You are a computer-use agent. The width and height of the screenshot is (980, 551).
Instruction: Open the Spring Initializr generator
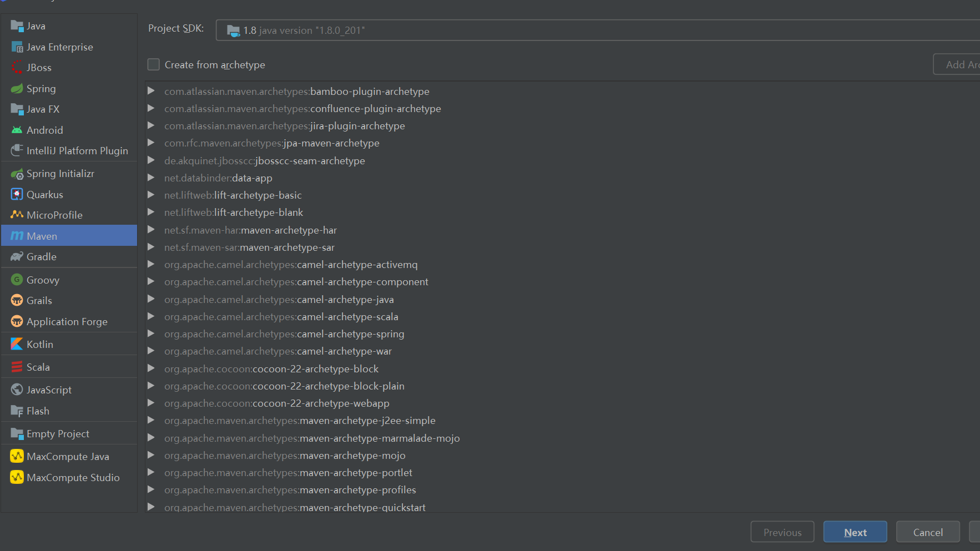pyautogui.click(x=60, y=173)
